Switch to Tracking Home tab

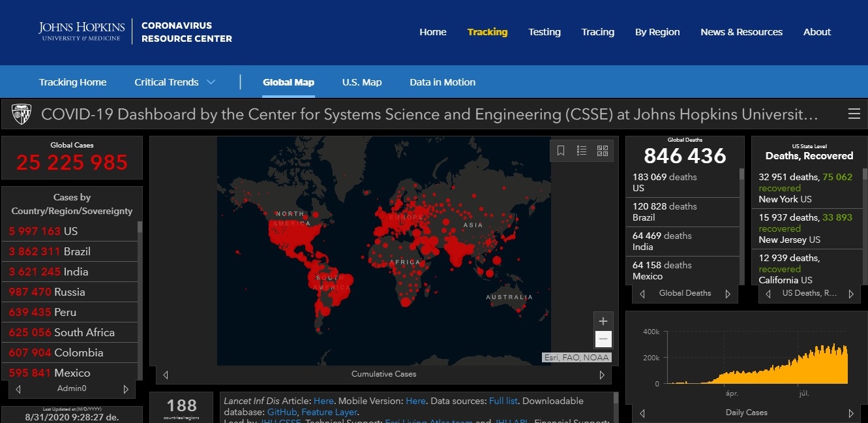[x=72, y=82]
